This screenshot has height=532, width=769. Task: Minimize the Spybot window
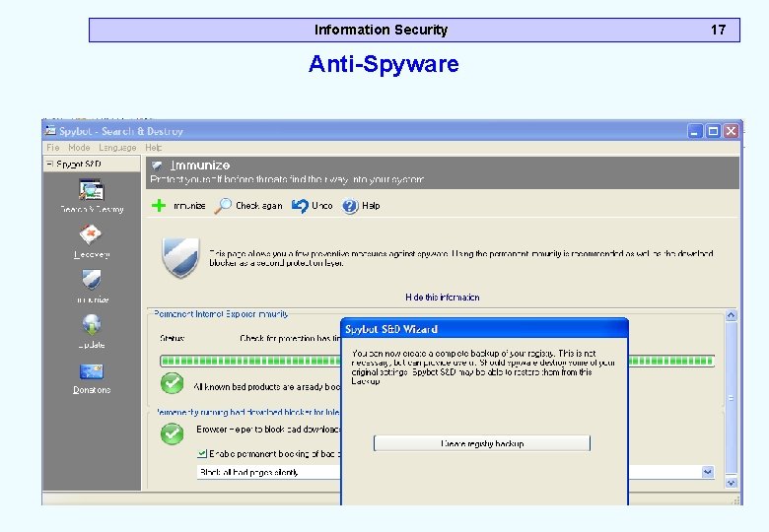pos(694,131)
